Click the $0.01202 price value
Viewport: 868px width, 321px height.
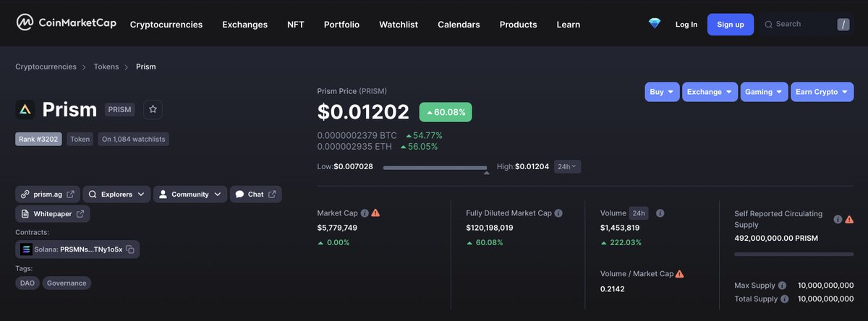tap(363, 112)
